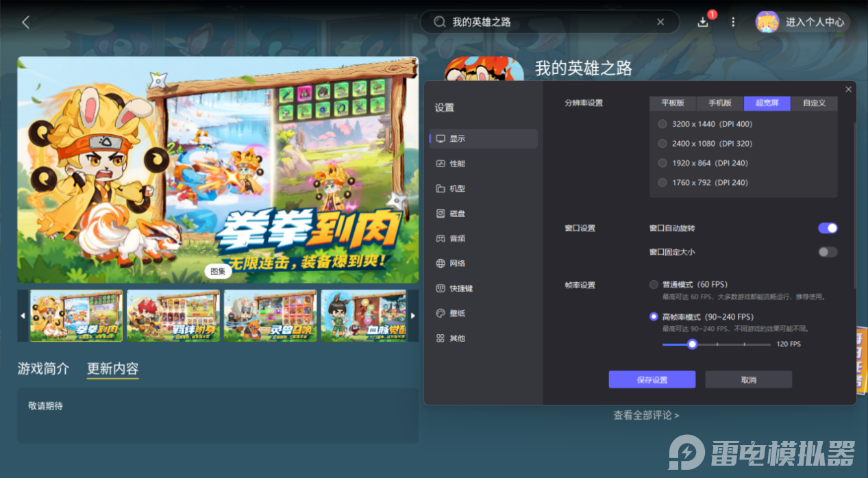Viewport: 868px width, 478px height.
Task: Open 网络 network settings section
Action: coord(457,264)
